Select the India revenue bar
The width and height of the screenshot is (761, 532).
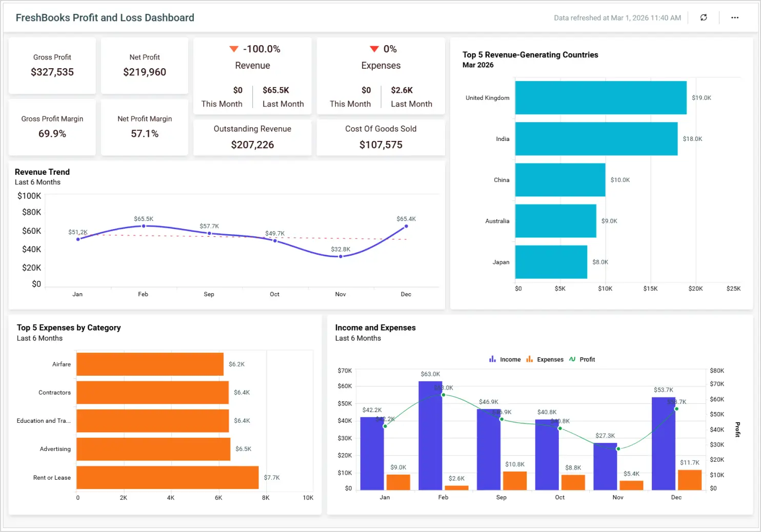[596, 139]
